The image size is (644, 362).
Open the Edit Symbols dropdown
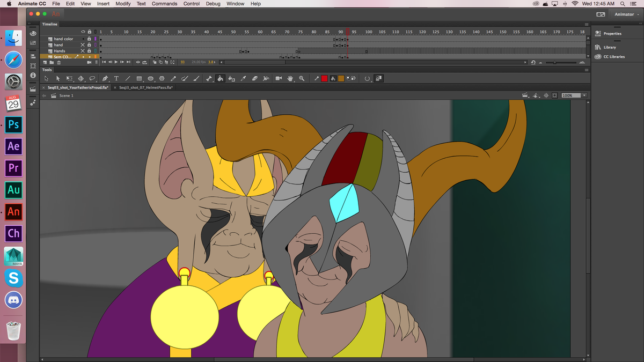pos(536,95)
